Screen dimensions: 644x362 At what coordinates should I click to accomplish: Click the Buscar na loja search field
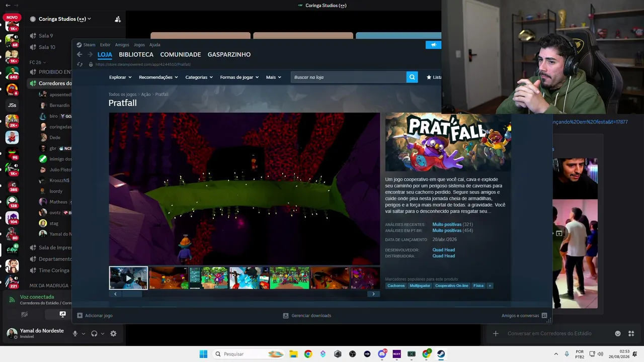coord(349,77)
